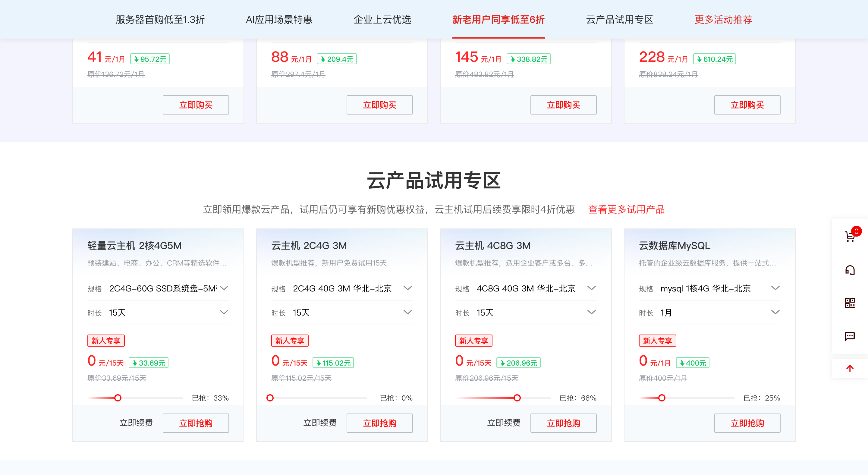The height and width of the screenshot is (475, 868).
Task: Open the message feedback chat icon
Action: point(850,336)
